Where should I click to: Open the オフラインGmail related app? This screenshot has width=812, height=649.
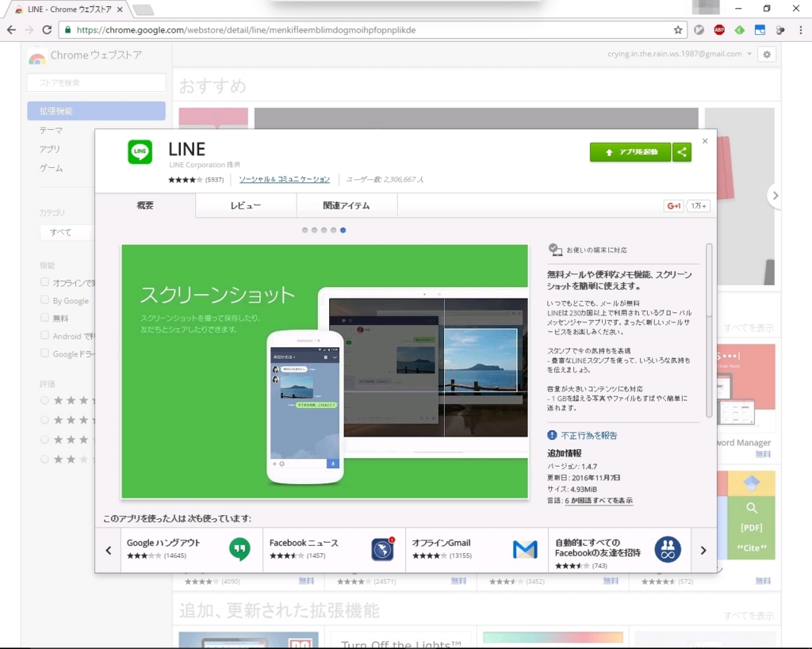pos(477,550)
